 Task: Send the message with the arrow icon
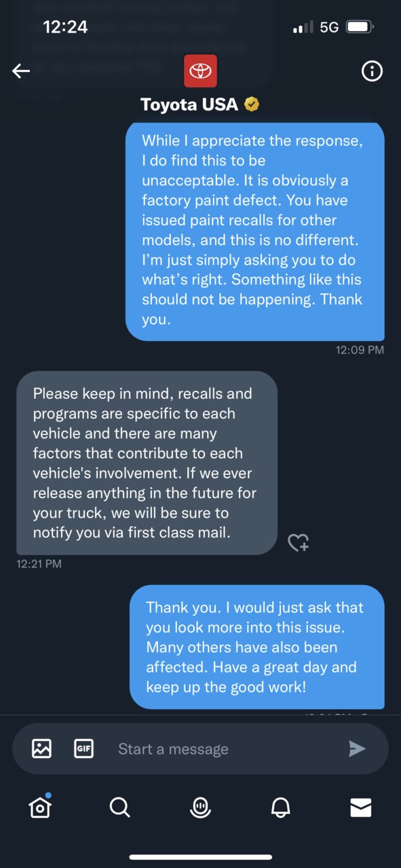pyautogui.click(x=357, y=749)
